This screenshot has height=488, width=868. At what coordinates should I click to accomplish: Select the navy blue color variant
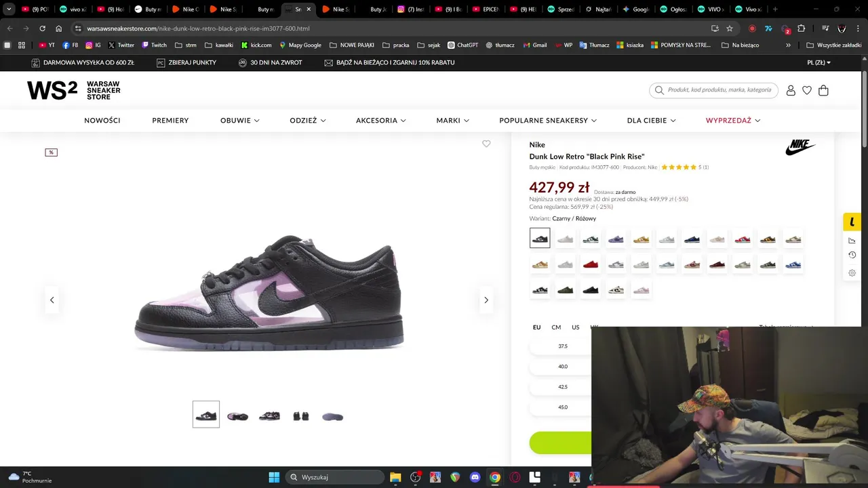point(692,239)
